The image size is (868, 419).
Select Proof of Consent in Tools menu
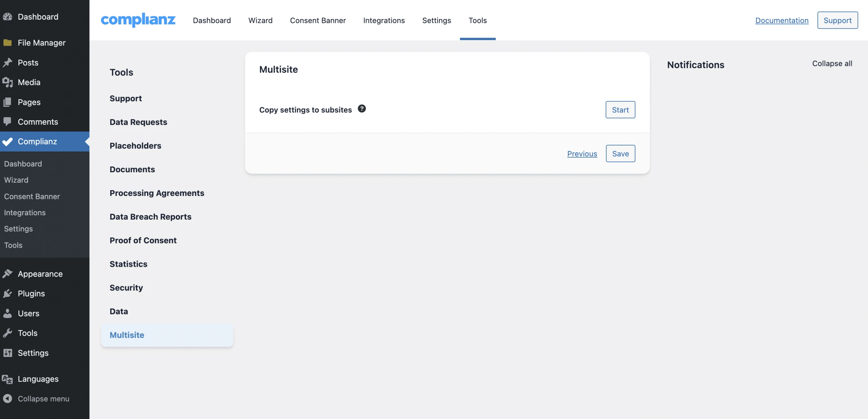pos(143,240)
